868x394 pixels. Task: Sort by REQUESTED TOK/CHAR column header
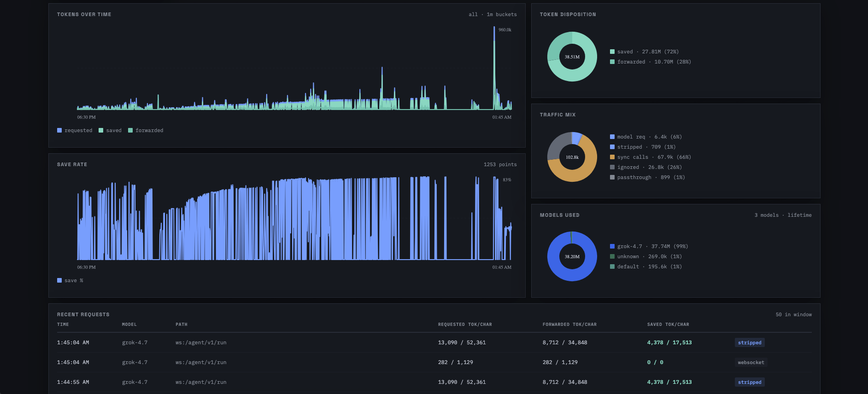[465, 324]
